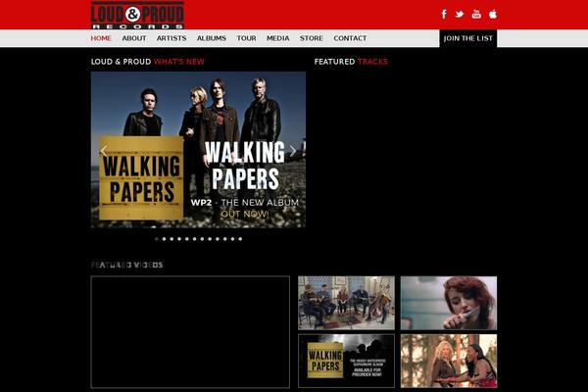Image resolution: width=588 pixels, height=392 pixels.
Task: Open the Store menu item
Action: pyautogui.click(x=312, y=38)
